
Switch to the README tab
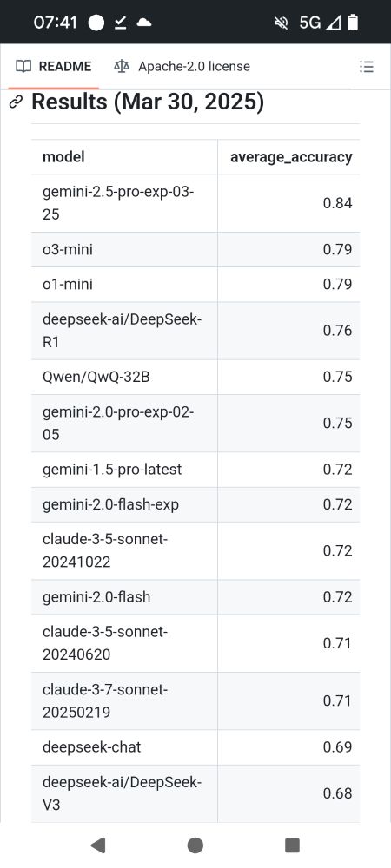54,67
